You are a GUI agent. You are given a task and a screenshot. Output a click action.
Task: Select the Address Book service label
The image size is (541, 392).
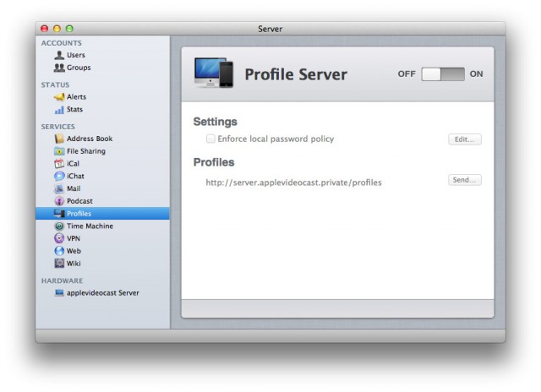coord(90,139)
